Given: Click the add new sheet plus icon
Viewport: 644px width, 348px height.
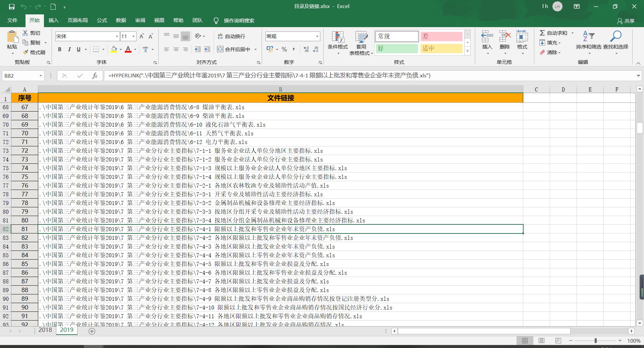Looking at the screenshot, I should (x=92, y=331).
